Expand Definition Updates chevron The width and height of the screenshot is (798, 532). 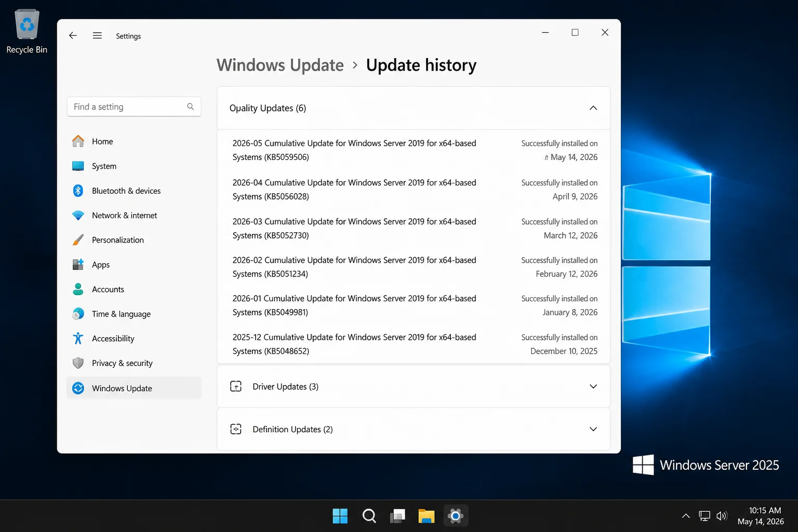pyautogui.click(x=593, y=429)
